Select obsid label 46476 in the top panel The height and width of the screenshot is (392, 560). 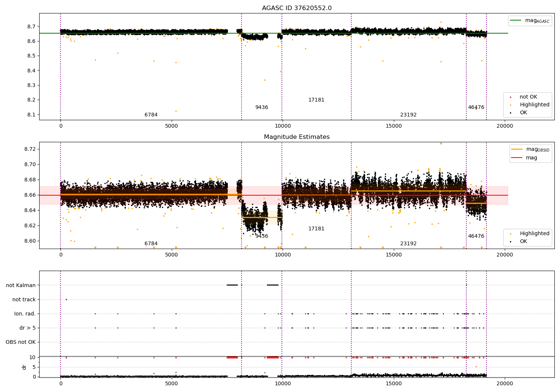pos(476,108)
